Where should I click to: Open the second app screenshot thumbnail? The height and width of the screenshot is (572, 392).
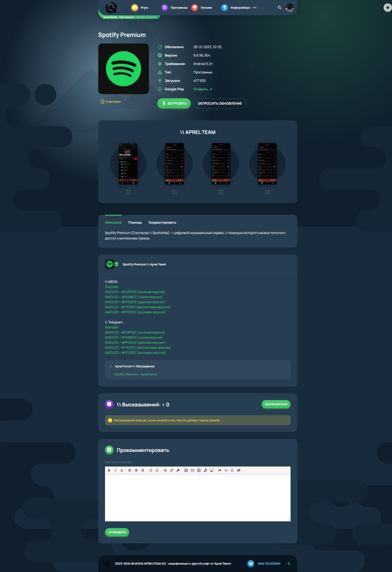174,164
